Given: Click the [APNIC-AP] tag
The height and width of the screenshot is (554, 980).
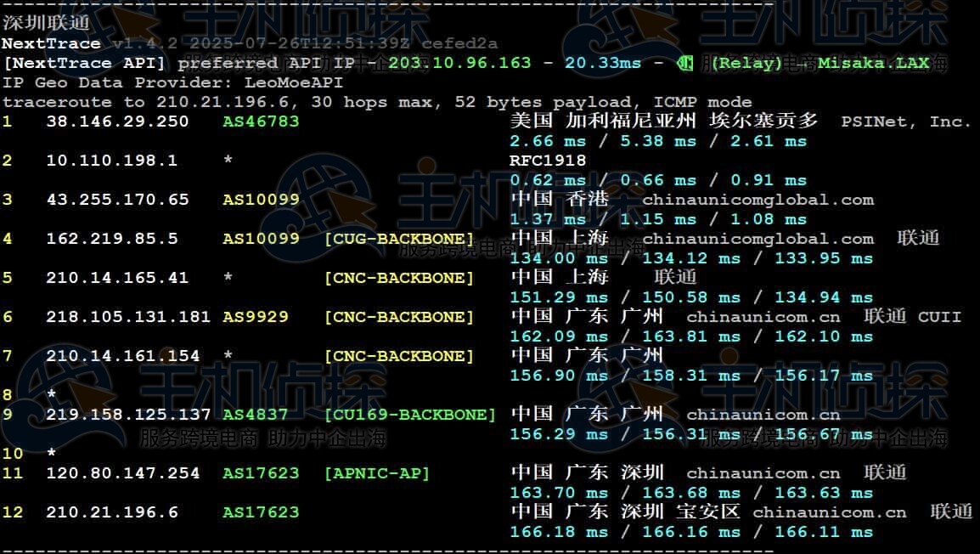Looking at the screenshot, I should [x=377, y=473].
